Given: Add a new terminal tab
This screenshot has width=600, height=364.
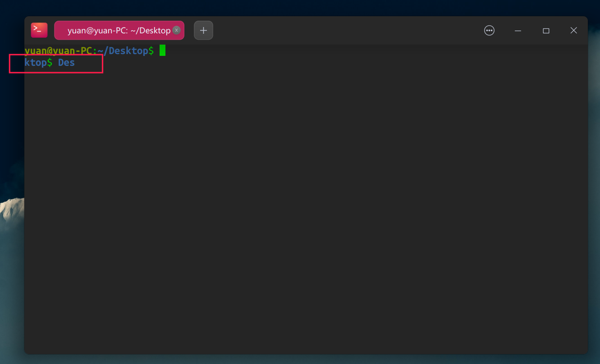Looking at the screenshot, I should [x=203, y=30].
